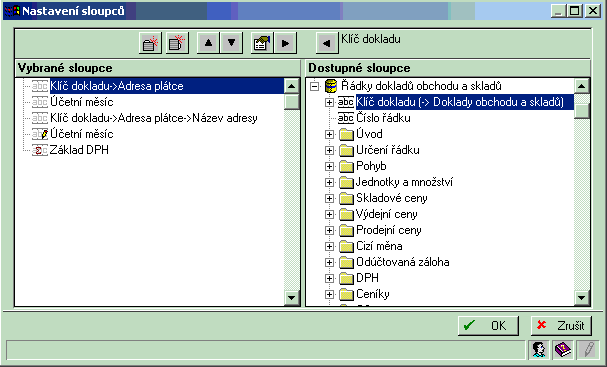Image resolution: width=607 pixels, height=367 pixels.
Task: Expand the DPH folder node
Action: tap(329, 278)
